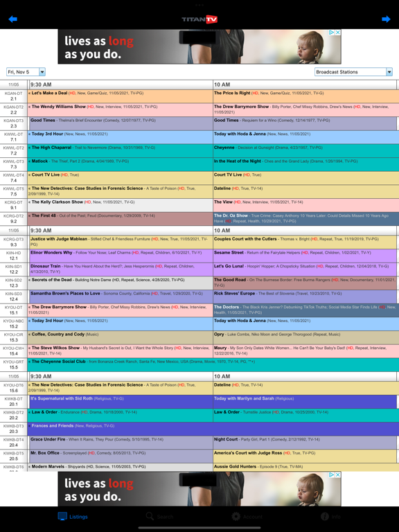399x532 pixels.
Task: Open Justice with Judge Mablean listing
Action: point(121,242)
